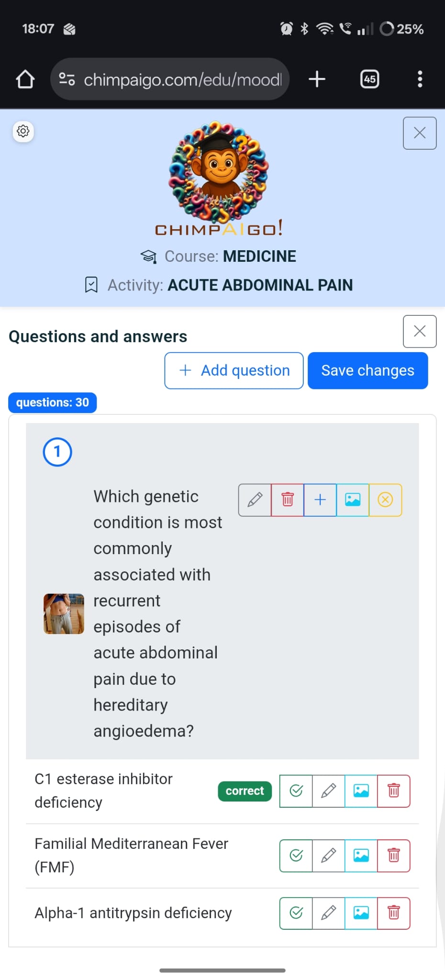This screenshot has height=980, width=445.
Task: Close the Questions and answers panel
Action: (419, 331)
